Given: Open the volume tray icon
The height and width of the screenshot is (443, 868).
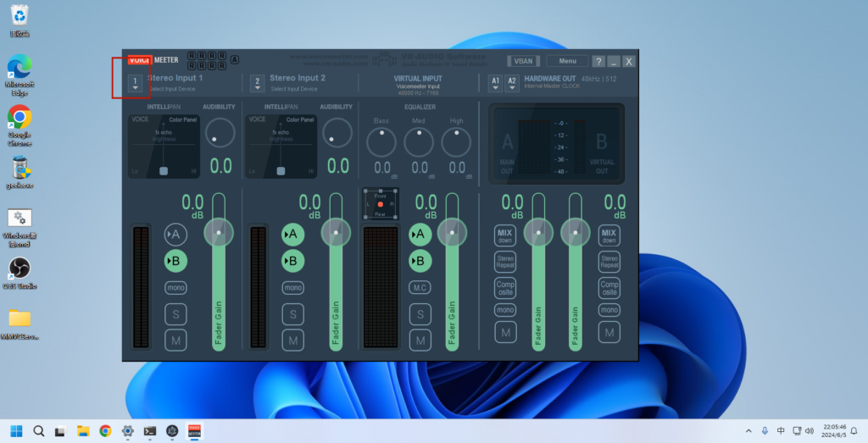Looking at the screenshot, I should tap(810, 431).
